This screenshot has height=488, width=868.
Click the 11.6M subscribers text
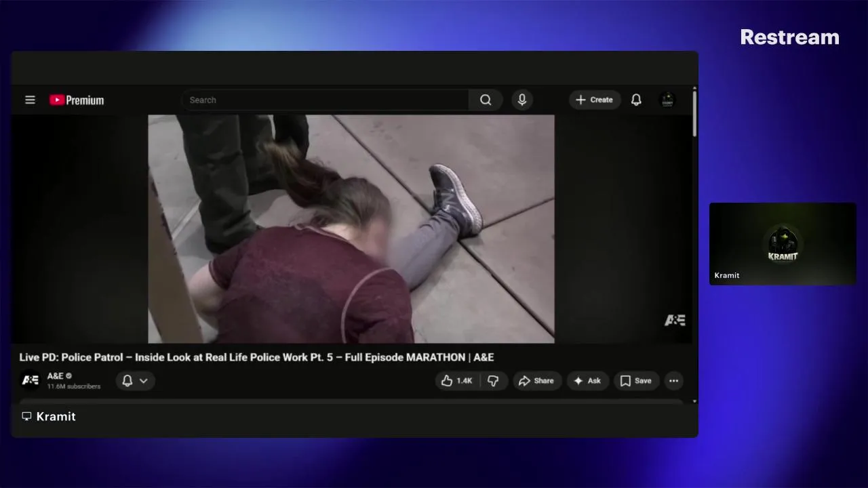(74, 386)
